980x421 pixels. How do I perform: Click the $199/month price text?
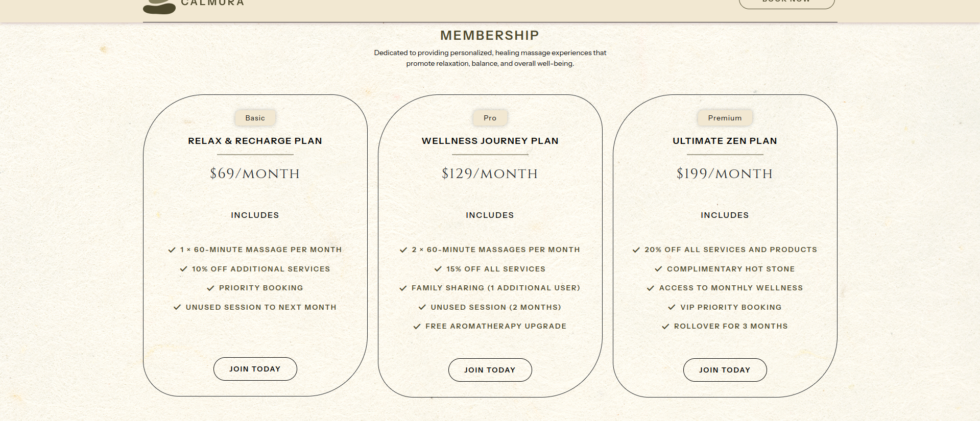pos(725,174)
